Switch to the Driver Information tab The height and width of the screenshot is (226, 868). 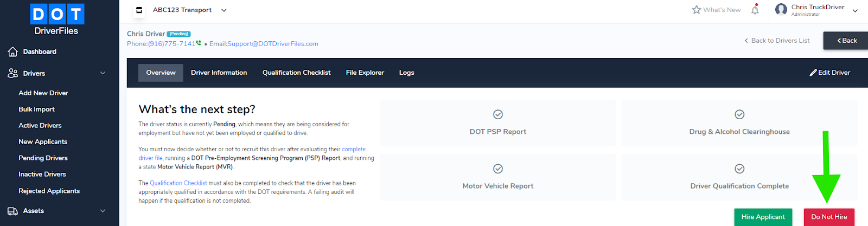point(219,73)
